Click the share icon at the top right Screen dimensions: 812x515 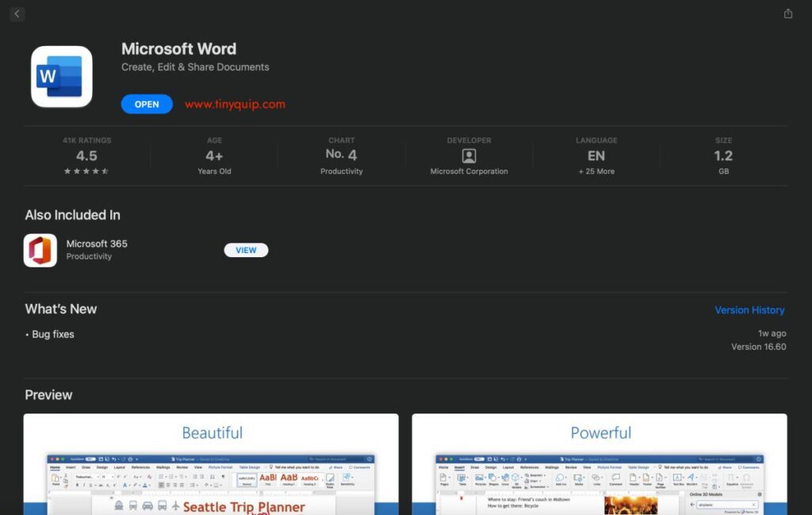click(787, 13)
